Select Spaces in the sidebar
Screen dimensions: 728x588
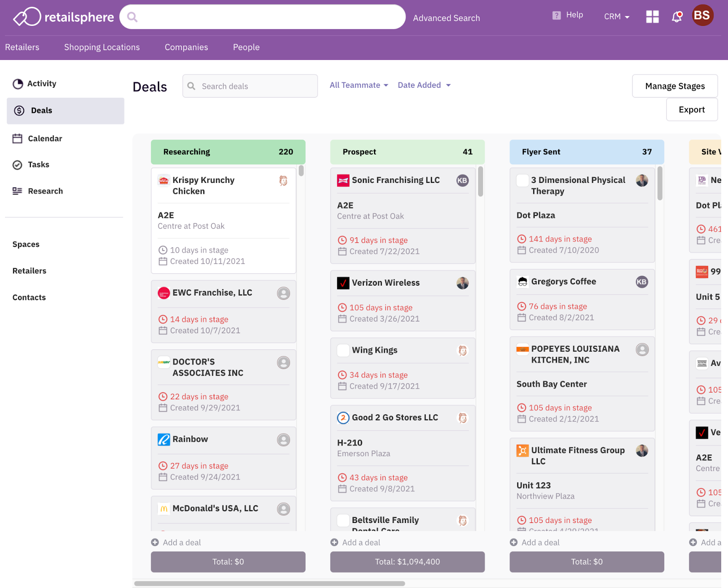[x=26, y=244]
